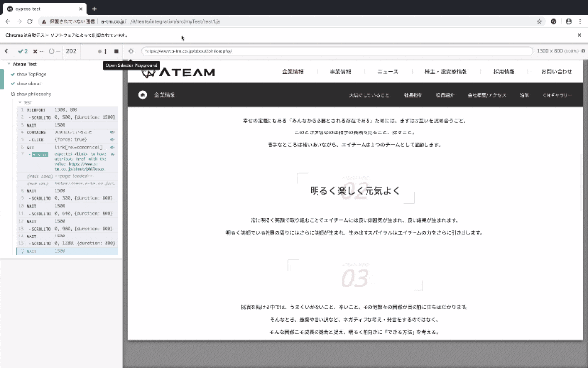Click the highlighted active WAIT command row
This screenshot has height=368, width=588.
click(67, 251)
